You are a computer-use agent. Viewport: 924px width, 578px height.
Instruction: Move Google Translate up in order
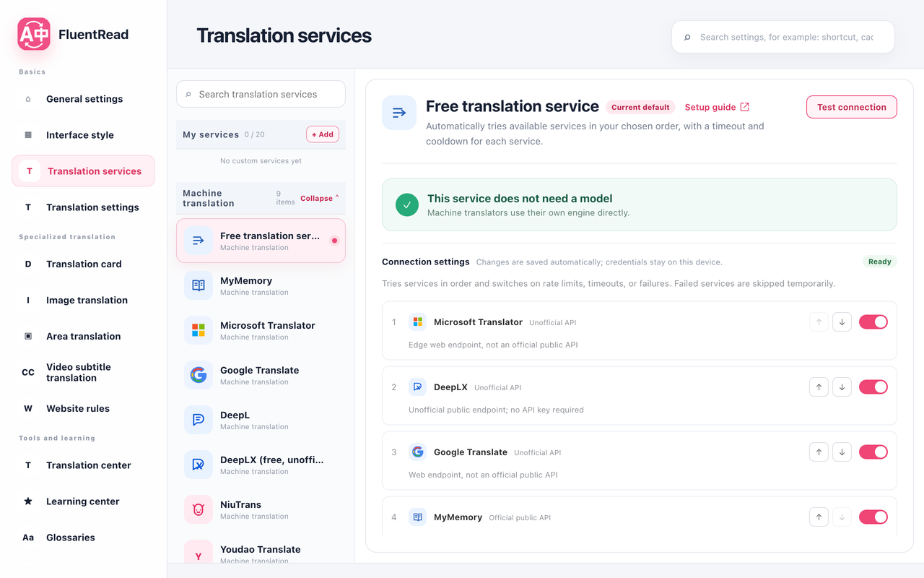819,452
